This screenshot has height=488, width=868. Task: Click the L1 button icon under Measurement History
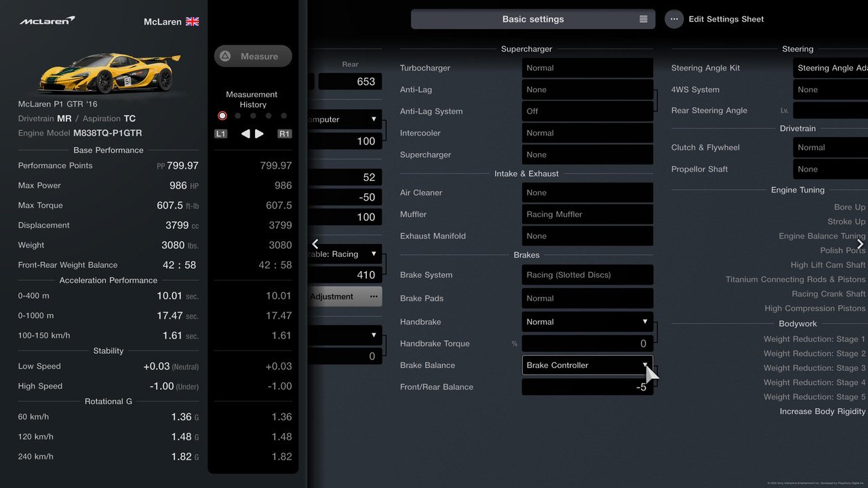[220, 134]
